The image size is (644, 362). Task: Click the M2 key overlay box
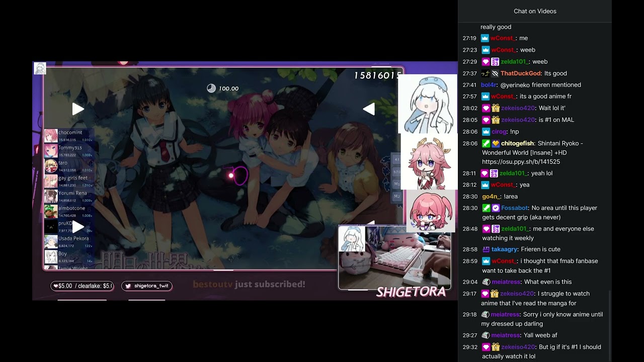pos(397,197)
